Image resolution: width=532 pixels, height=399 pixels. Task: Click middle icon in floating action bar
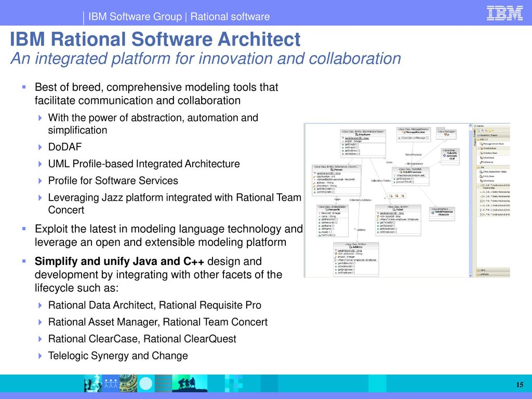[x=396, y=196]
